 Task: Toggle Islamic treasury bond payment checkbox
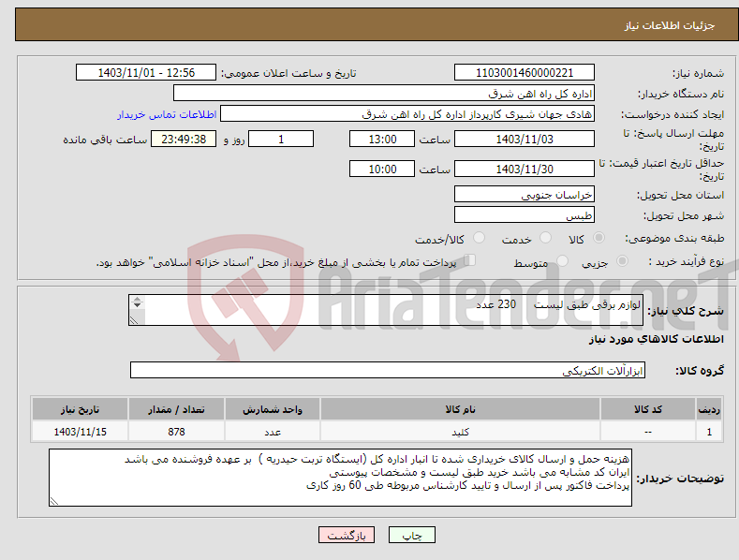pyautogui.click(x=470, y=260)
